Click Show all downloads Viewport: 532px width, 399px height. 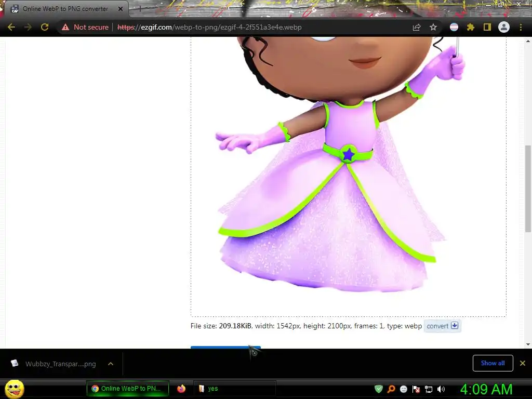click(493, 363)
